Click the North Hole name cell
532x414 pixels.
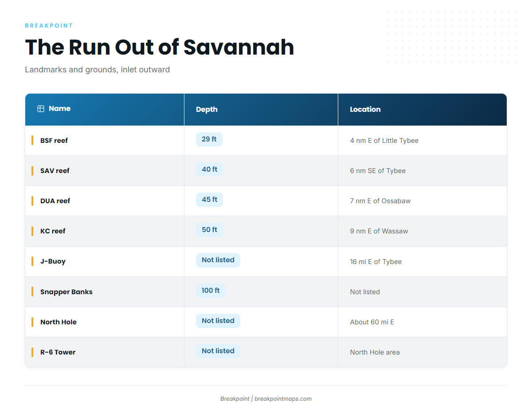(x=105, y=322)
